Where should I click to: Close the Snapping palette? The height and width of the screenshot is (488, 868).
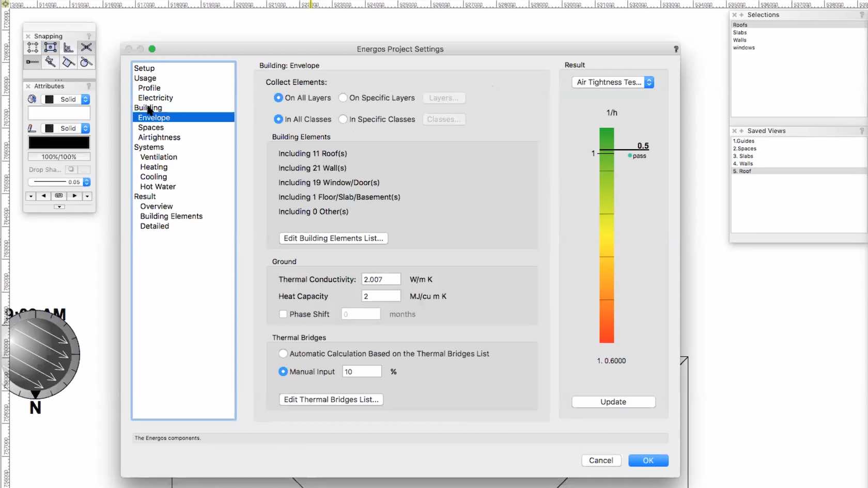coord(28,36)
